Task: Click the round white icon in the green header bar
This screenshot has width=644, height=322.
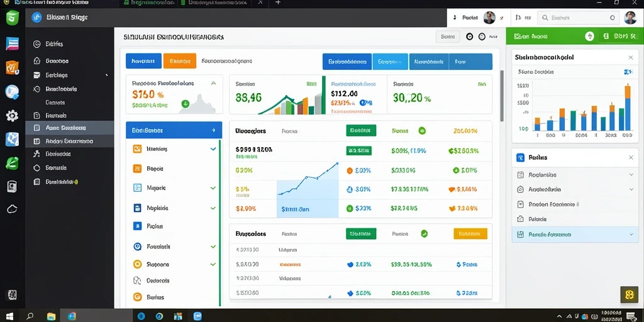Action: (589, 36)
